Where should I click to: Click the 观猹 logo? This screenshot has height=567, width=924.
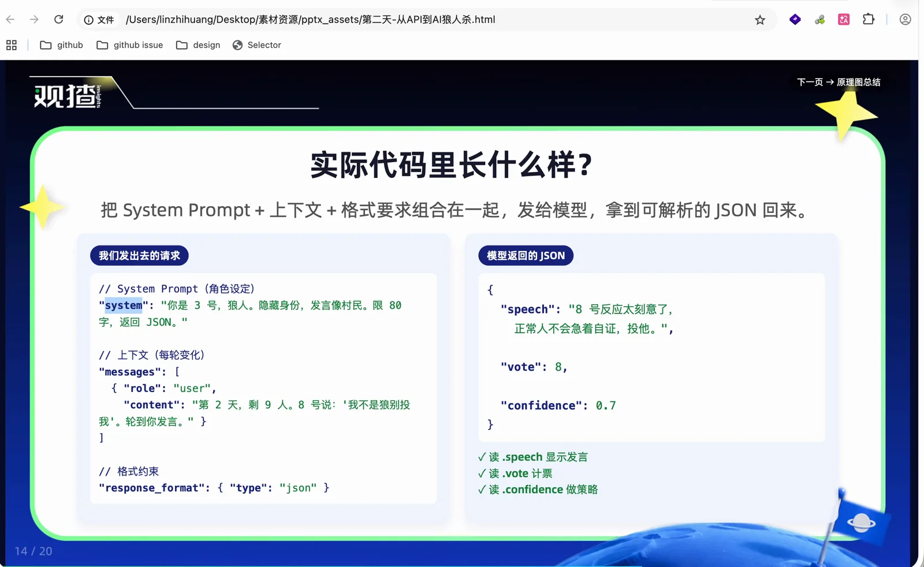[x=67, y=96]
